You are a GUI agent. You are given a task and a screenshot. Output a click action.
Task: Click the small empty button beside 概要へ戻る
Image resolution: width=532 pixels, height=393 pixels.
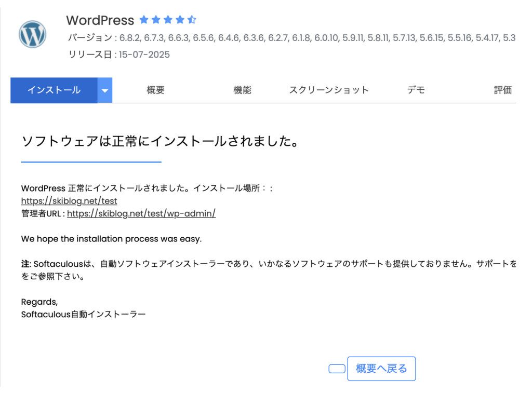click(x=337, y=369)
